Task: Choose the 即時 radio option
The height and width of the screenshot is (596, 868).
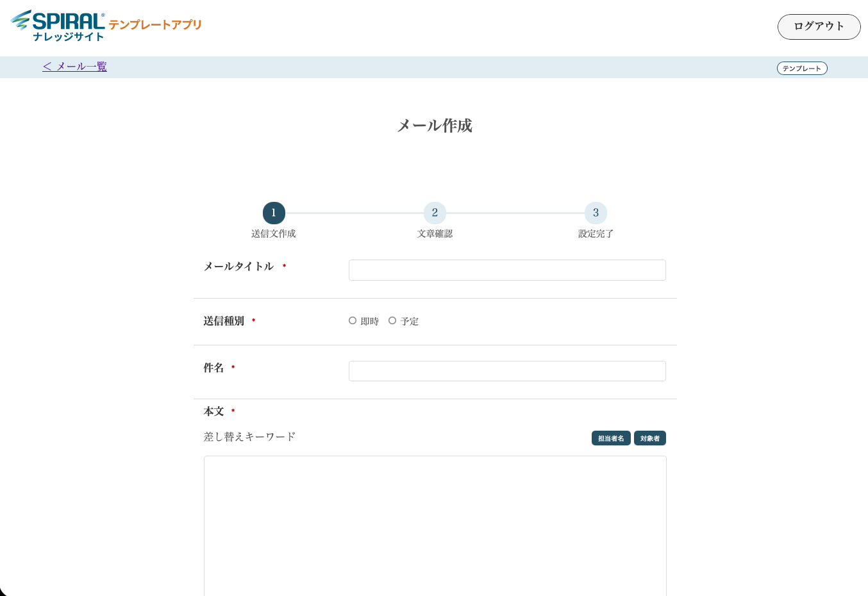Action: pos(353,320)
